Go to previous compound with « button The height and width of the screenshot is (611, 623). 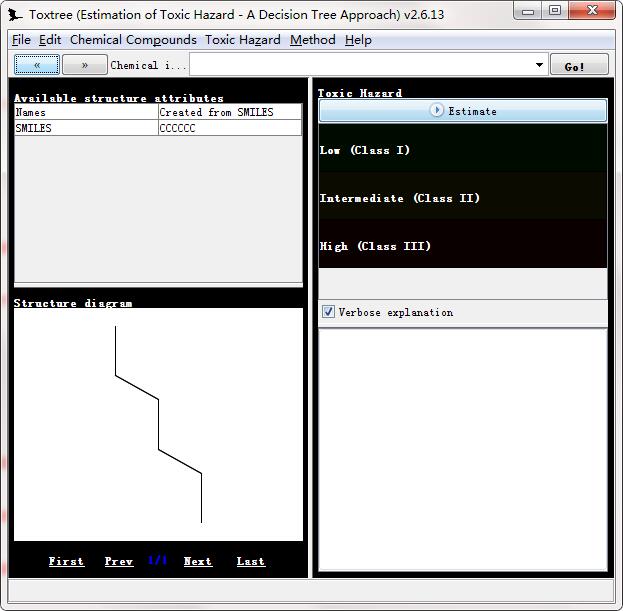click(x=37, y=65)
